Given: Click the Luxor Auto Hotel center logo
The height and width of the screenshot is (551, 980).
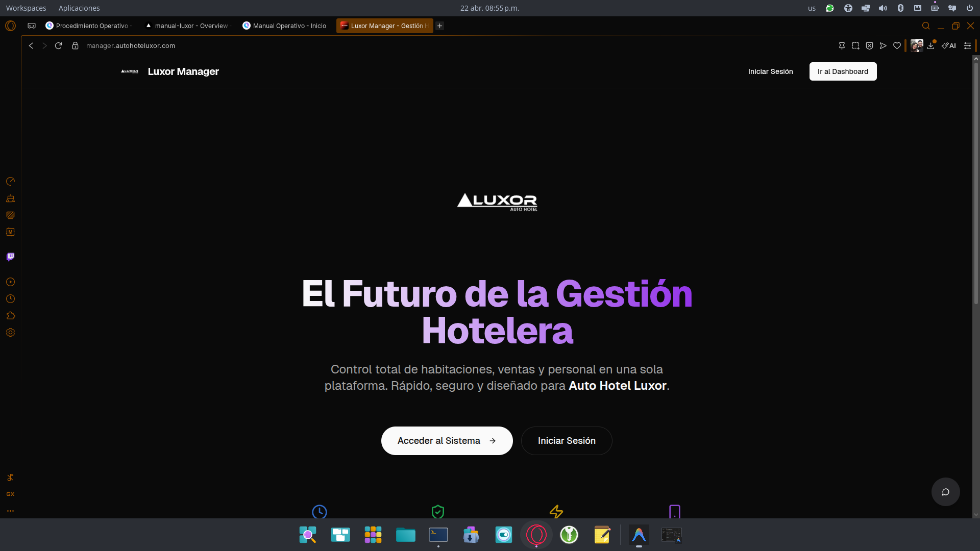Looking at the screenshot, I should pyautogui.click(x=497, y=202).
